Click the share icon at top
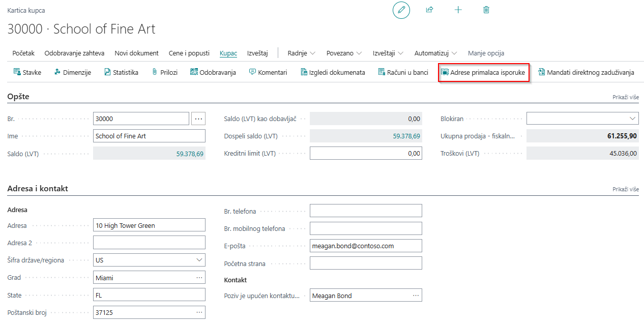This screenshot has width=644, height=323. pyautogui.click(x=429, y=10)
